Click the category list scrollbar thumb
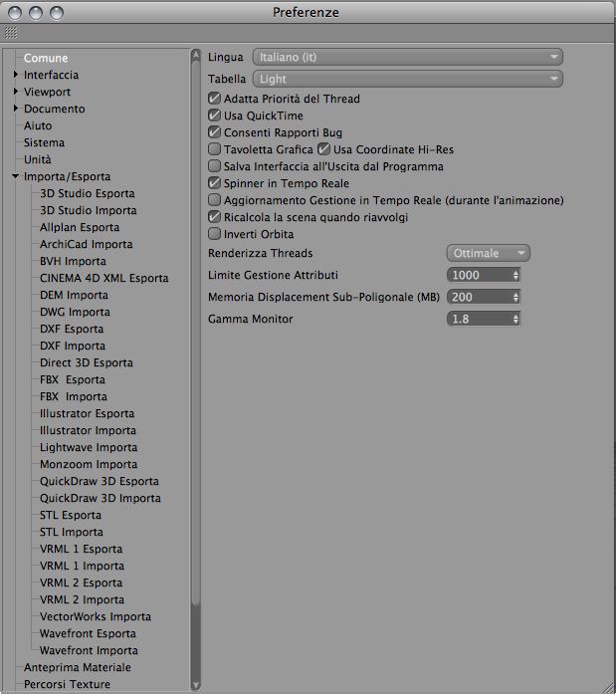Image resolution: width=616 pixels, height=695 pixels. click(196, 333)
